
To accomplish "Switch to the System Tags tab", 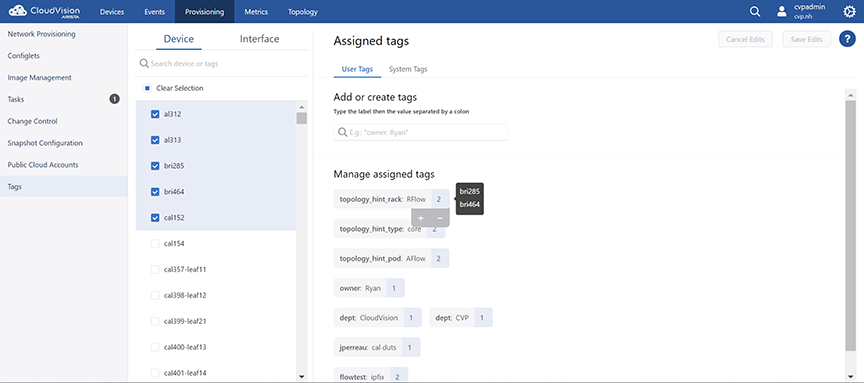I will (x=408, y=69).
